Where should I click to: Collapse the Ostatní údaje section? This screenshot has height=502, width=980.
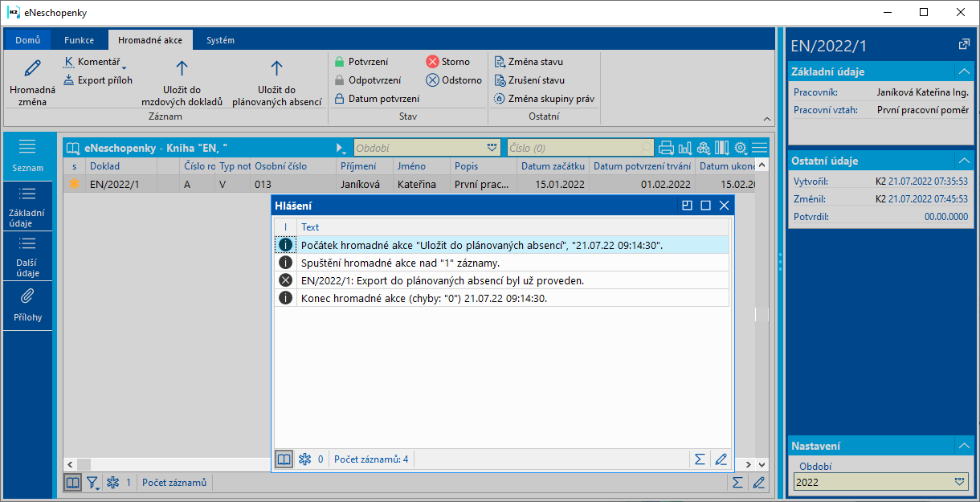(963, 161)
